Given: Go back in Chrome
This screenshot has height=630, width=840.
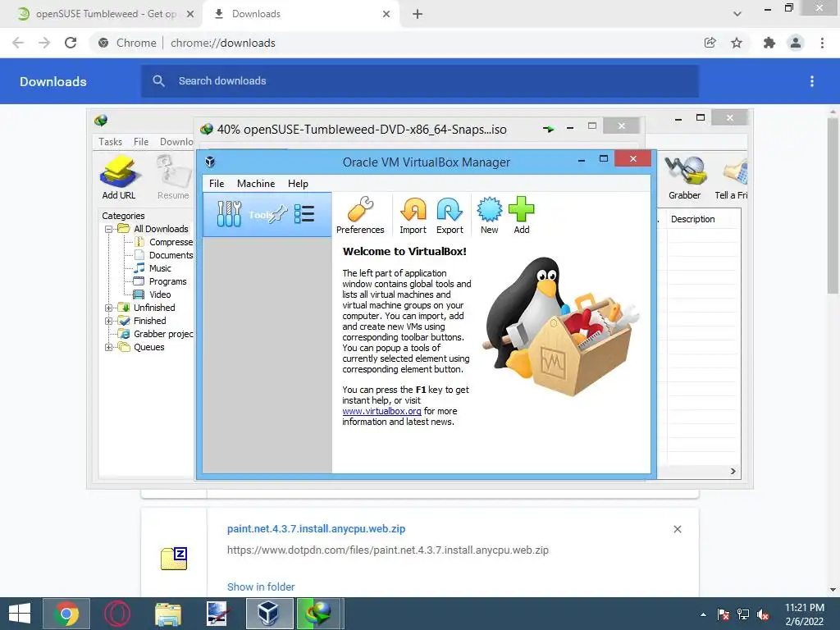Looking at the screenshot, I should (x=18, y=43).
